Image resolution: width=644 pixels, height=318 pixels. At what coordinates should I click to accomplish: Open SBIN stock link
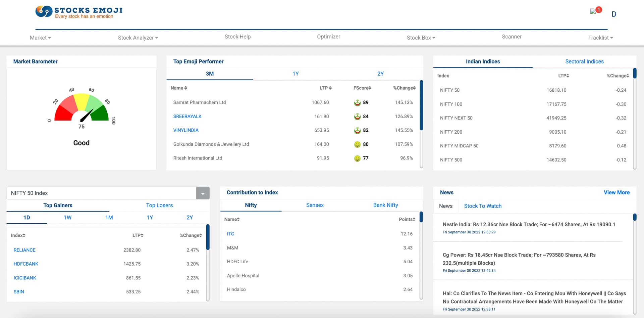pos(19,292)
